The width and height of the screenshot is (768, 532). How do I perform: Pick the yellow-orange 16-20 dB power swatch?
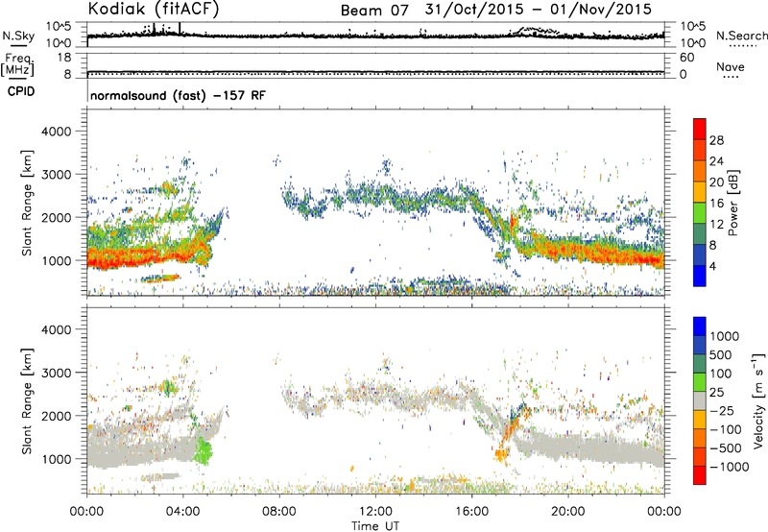tap(700, 192)
